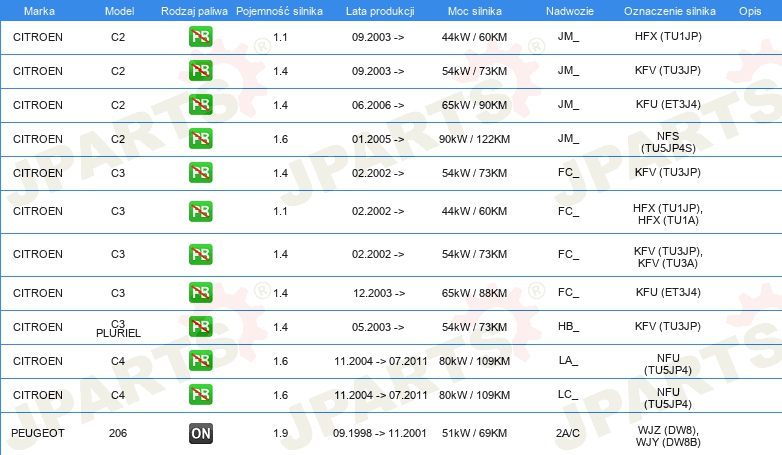The image size is (782, 455).
Task: Click the HB_ body code
Action: point(569,326)
